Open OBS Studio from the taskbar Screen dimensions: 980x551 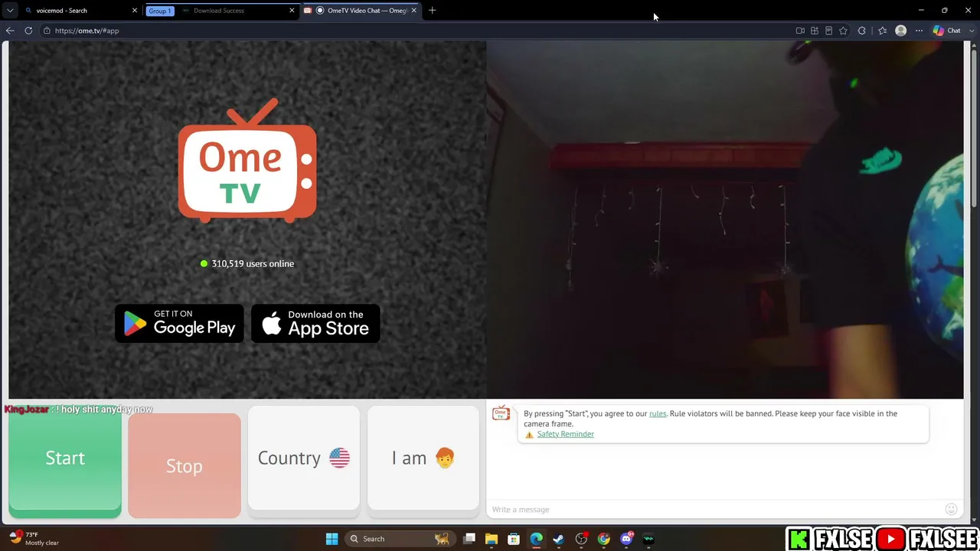(581, 539)
